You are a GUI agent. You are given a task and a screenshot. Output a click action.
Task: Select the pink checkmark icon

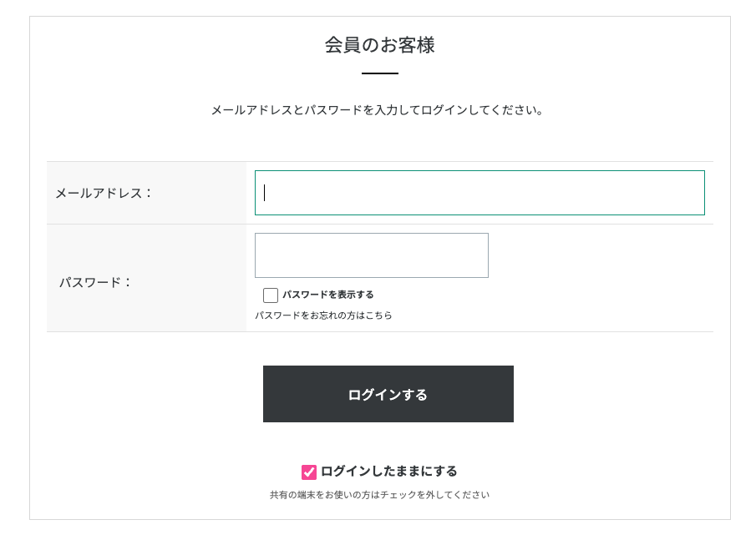pyautogui.click(x=309, y=472)
